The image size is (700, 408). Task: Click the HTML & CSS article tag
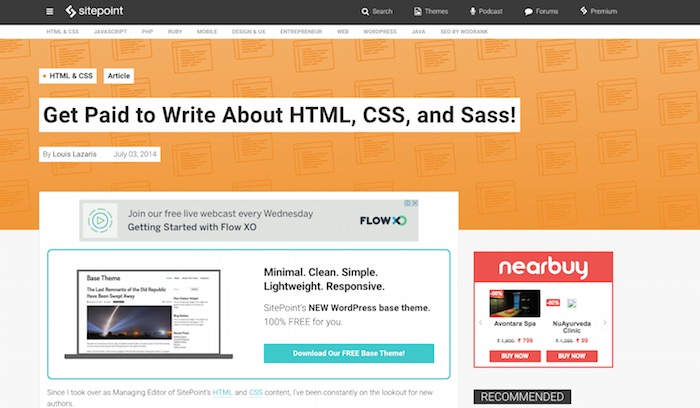[68, 76]
